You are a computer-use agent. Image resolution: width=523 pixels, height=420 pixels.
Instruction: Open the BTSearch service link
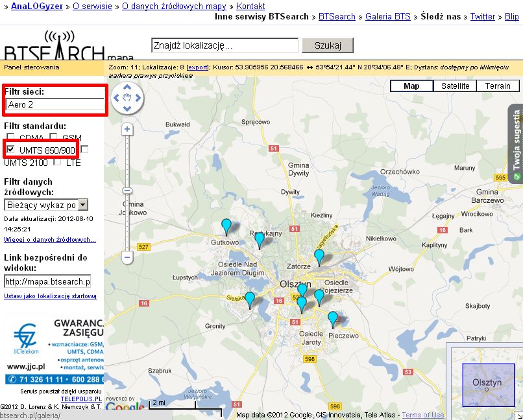[x=337, y=16]
